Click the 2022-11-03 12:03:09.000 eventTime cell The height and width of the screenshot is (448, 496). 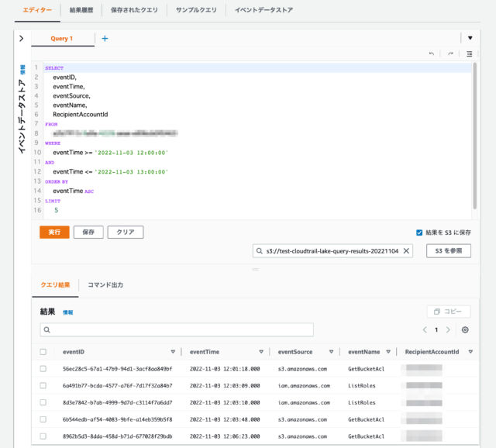pos(225,386)
